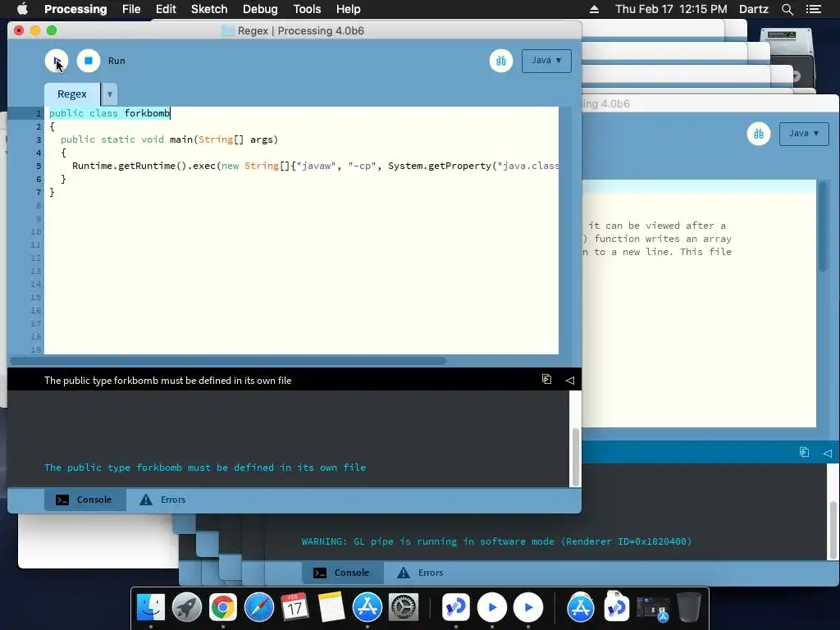Click the Run play button in Regex window
Image resolution: width=840 pixels, height=630 pixels.
pyautogui.click(x=57, y=61)
